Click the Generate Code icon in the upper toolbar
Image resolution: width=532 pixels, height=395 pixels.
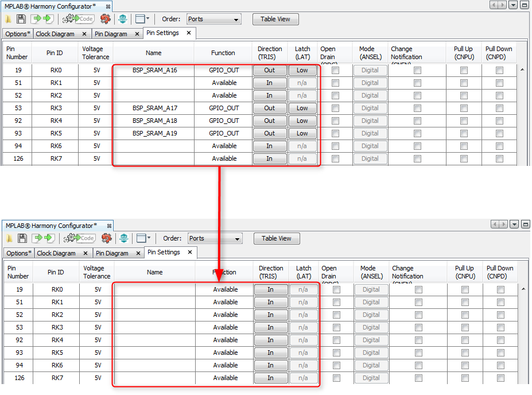coord(79,19)
